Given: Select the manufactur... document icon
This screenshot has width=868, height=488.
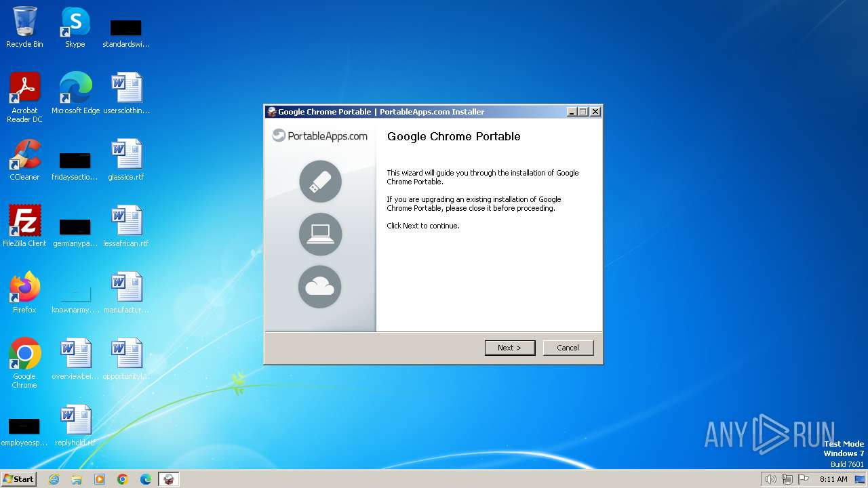Looking at the screenshot, I should (126, 293).
